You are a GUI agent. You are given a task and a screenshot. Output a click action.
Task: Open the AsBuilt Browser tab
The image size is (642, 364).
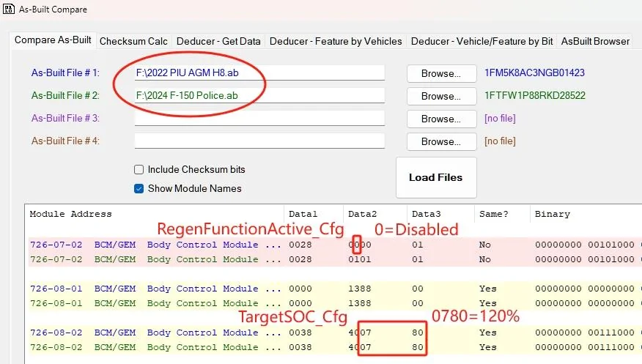(x=595, y=41)
